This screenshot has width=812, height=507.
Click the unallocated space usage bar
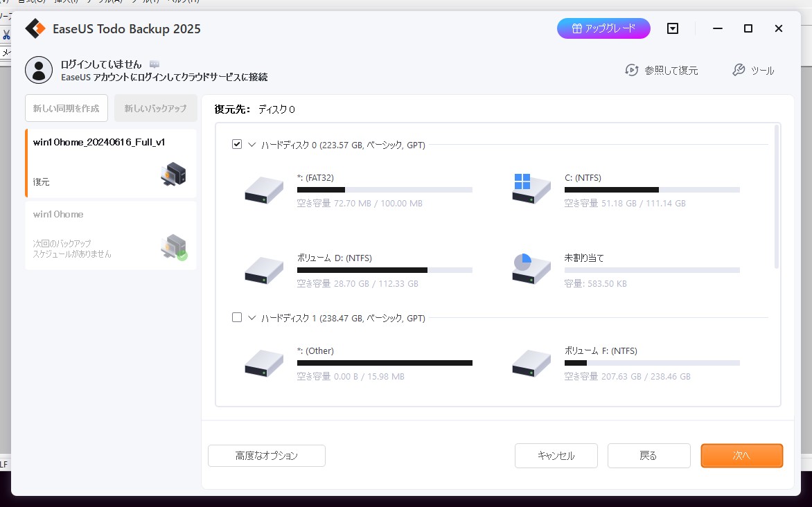click(x=652, y=270)
